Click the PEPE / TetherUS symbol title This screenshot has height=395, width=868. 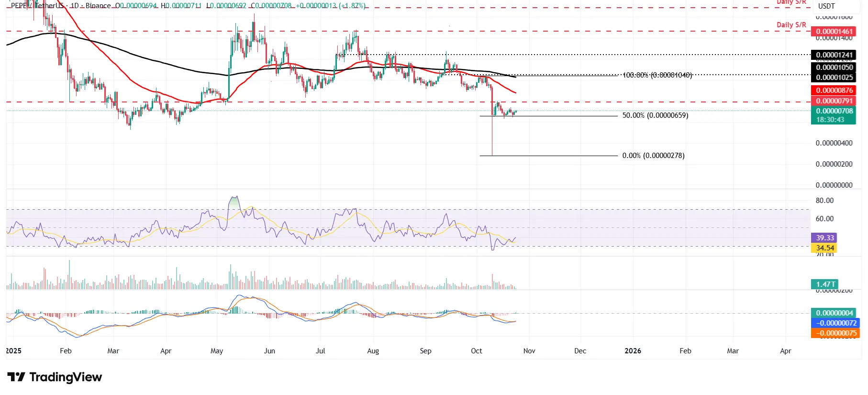coord(37,6)
